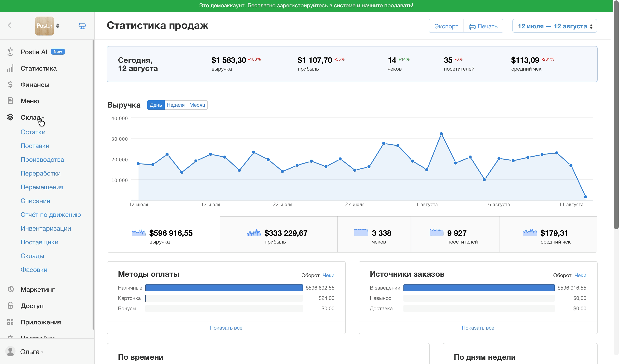Click the прибыль sparkline icon
The image size is (620, 364).
click(254, 232)
